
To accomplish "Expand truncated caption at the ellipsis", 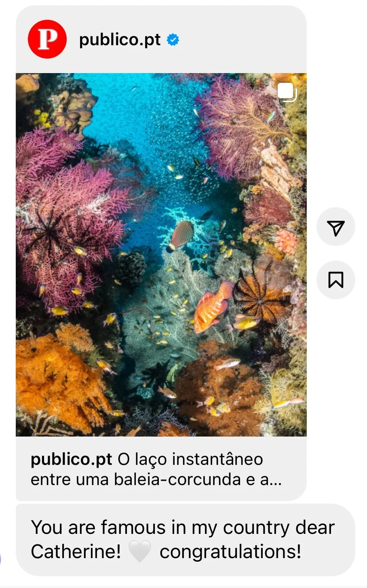I will (275, 480).
